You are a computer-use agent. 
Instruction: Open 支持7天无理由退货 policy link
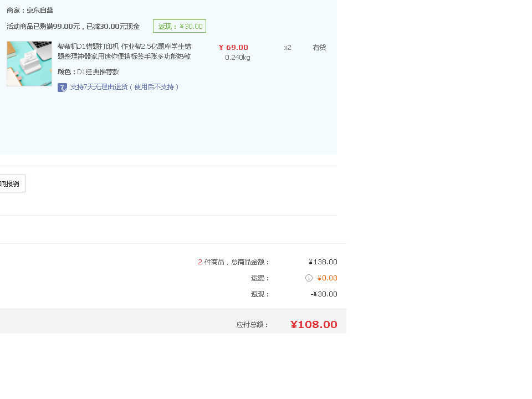124,87
